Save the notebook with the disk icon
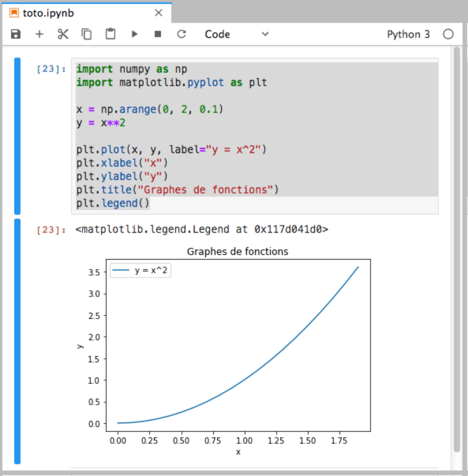 tap(16, 34)
